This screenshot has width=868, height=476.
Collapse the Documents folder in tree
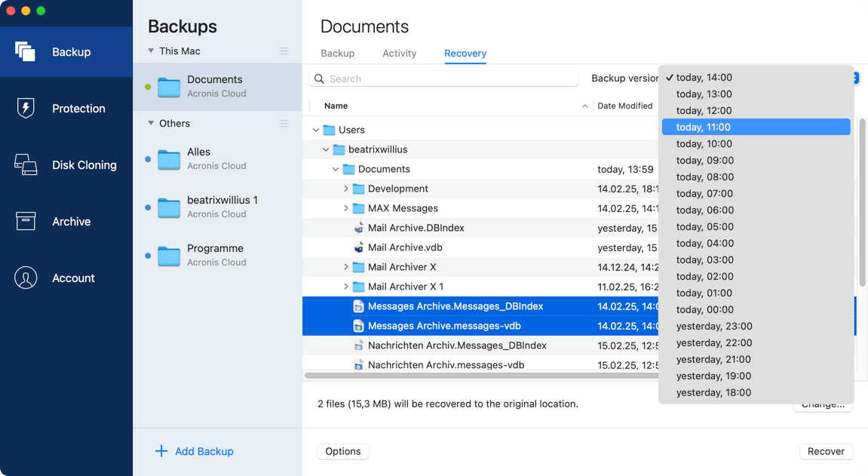coord(336,169)
